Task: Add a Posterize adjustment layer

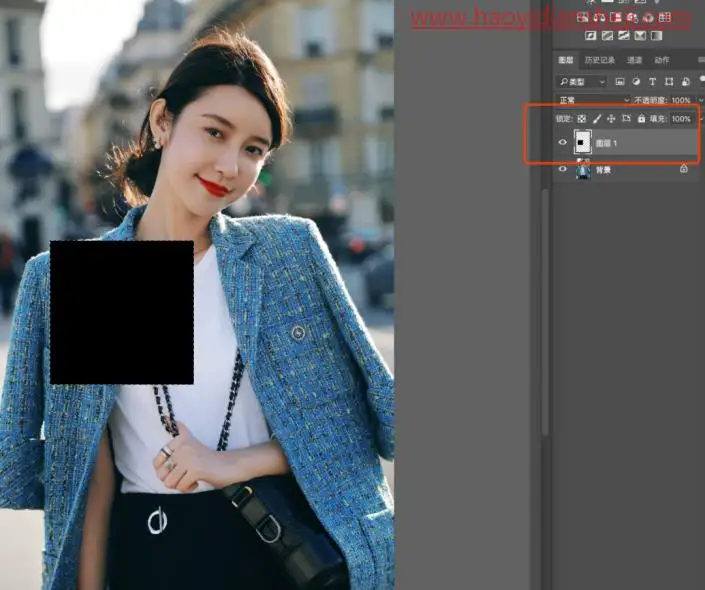Action: click(x=607, y=36)
